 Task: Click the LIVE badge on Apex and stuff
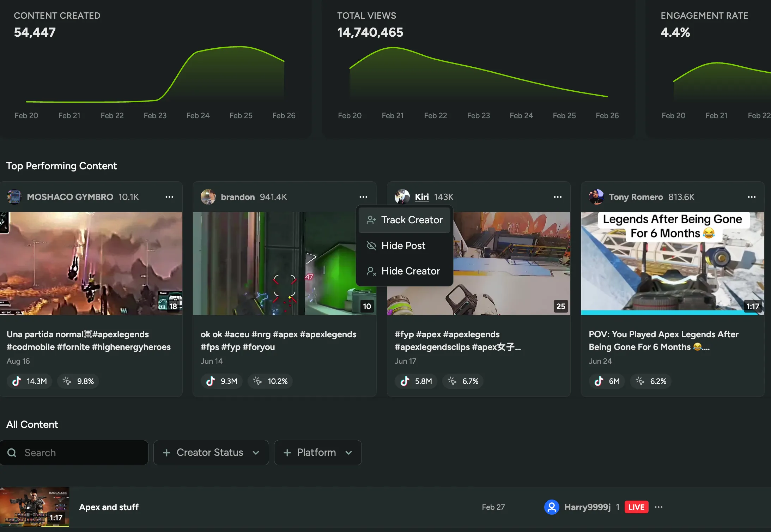[636, 507]
